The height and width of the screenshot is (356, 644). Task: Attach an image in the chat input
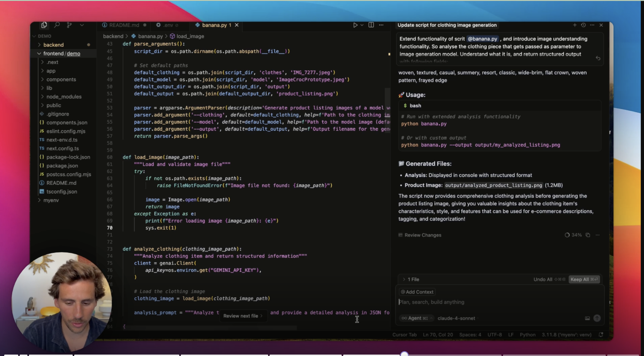point(587,318)
